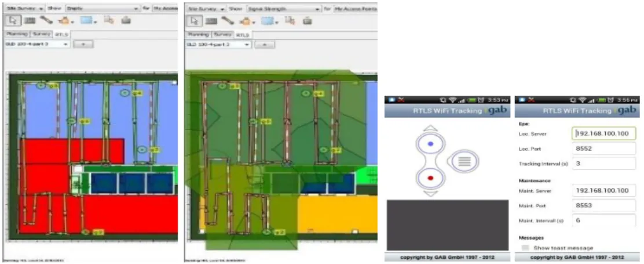Open the Signal Strength visualization dropdown
The image size is (644, 264).
coord(284,8)
